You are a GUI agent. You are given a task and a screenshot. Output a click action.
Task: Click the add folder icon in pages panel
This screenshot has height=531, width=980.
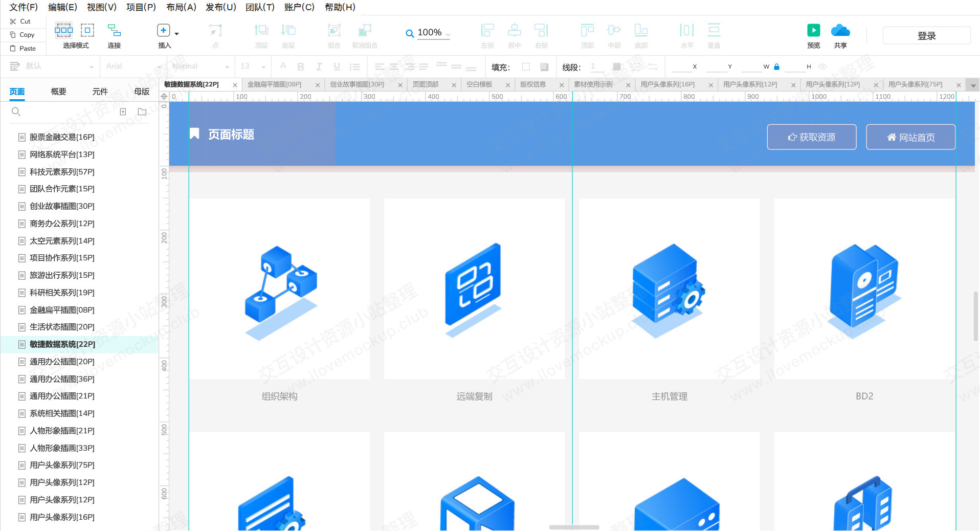142,112
